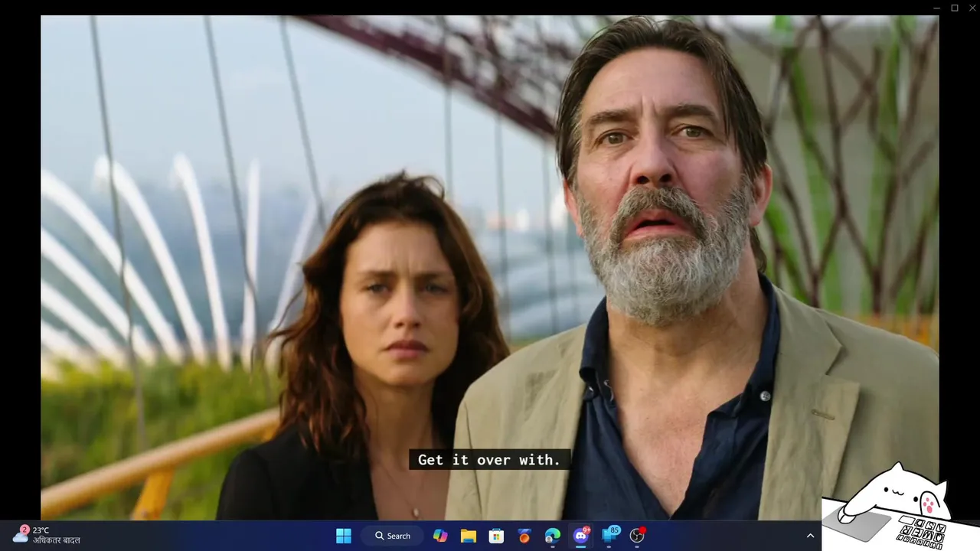
Task: Launch Microsoft Store from the taskbar
Action: 496,536
